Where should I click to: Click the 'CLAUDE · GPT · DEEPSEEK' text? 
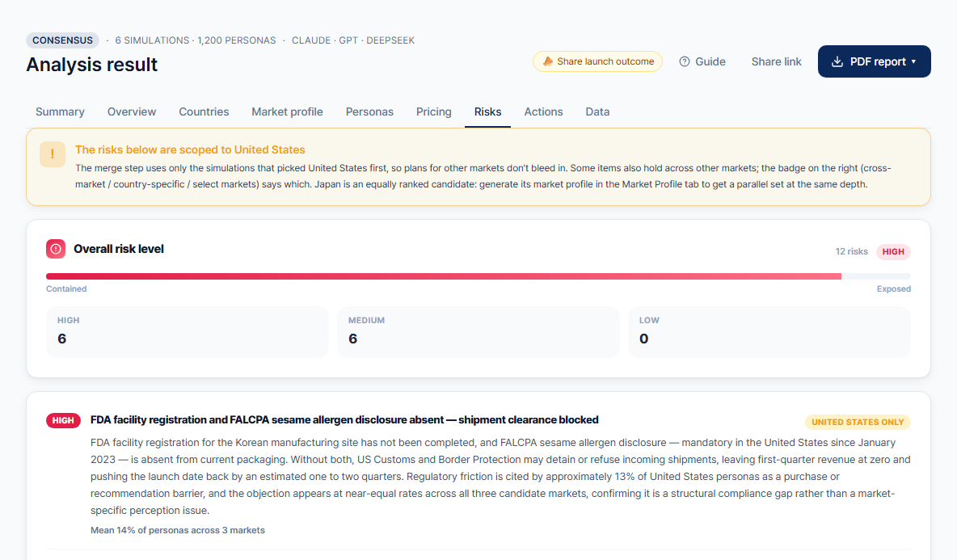(352, 40)
